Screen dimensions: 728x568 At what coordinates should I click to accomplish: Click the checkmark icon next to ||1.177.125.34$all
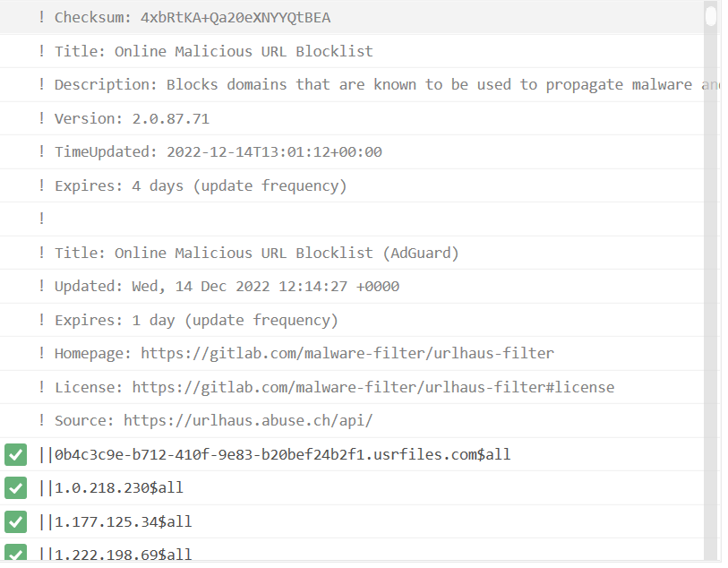tap(15, 521)
